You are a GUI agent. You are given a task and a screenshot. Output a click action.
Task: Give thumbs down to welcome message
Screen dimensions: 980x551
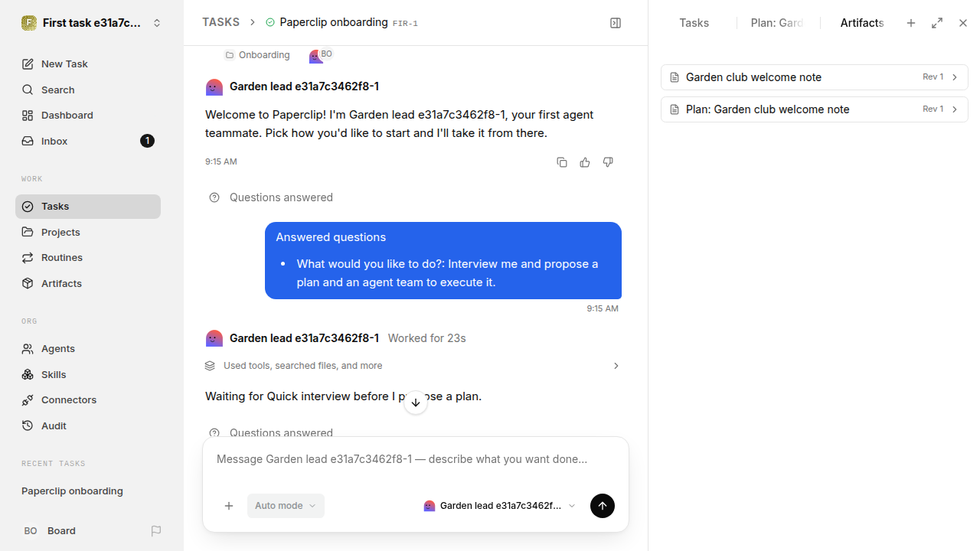coord(608,162)
